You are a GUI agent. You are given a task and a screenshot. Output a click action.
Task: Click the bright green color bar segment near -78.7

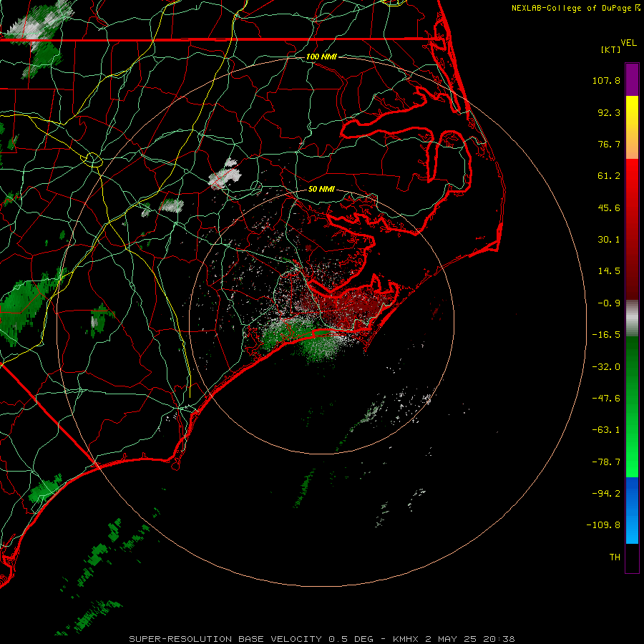632,462
